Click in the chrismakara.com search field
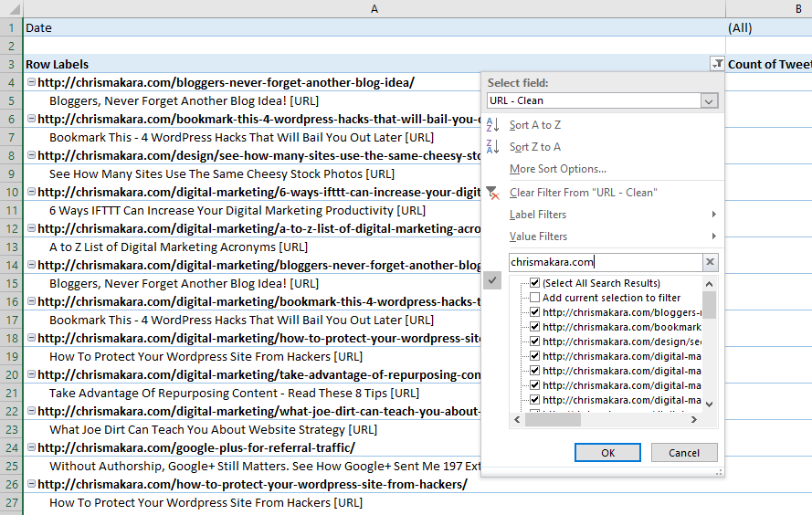 pyautogui.click(x=605, y=262)
